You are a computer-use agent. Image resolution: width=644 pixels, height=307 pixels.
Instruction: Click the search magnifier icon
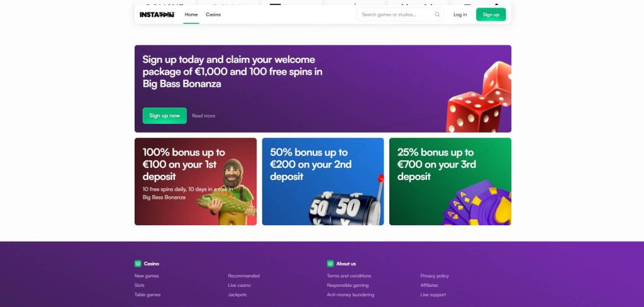point(437,14)
